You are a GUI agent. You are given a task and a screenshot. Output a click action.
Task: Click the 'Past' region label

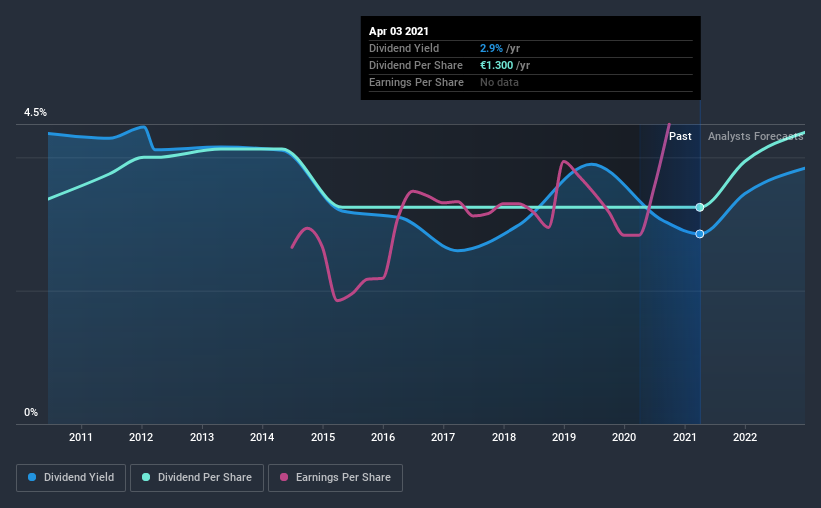tap(680, 136)
